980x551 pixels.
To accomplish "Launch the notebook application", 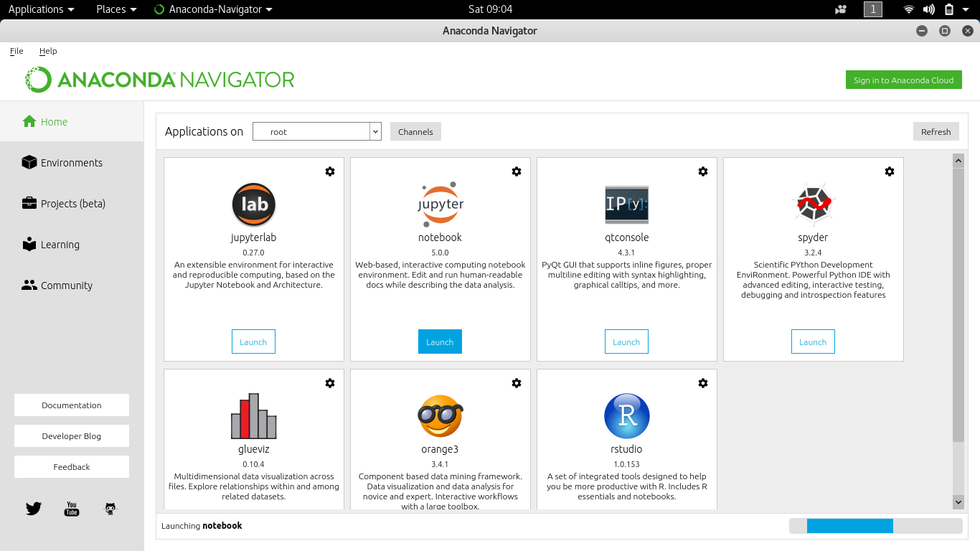I will point(440,342).
